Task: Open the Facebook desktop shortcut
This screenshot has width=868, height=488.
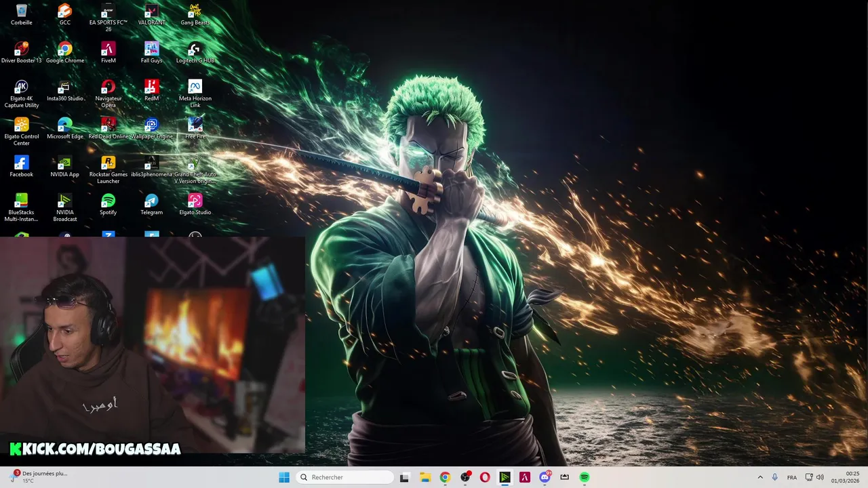Action: point(21,166)
